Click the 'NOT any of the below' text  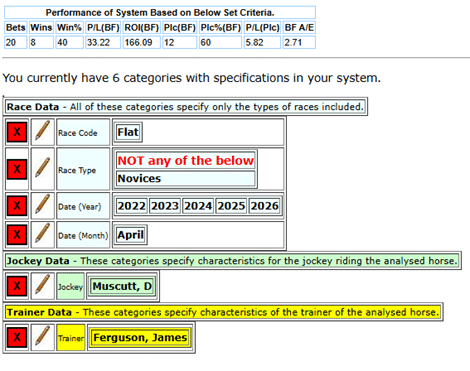[186, 161]
